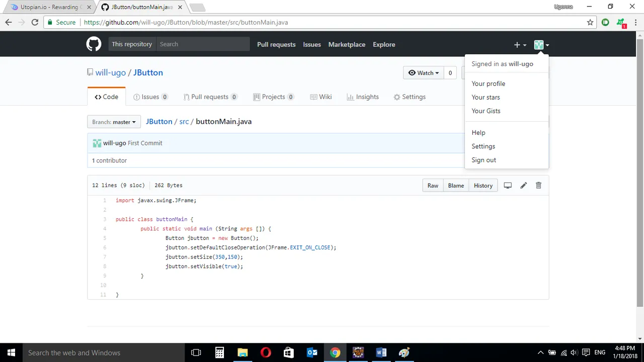This screenshot has height=362, width=644.
Task: Click ENG language indicator
Action: (x=600, y=352)
